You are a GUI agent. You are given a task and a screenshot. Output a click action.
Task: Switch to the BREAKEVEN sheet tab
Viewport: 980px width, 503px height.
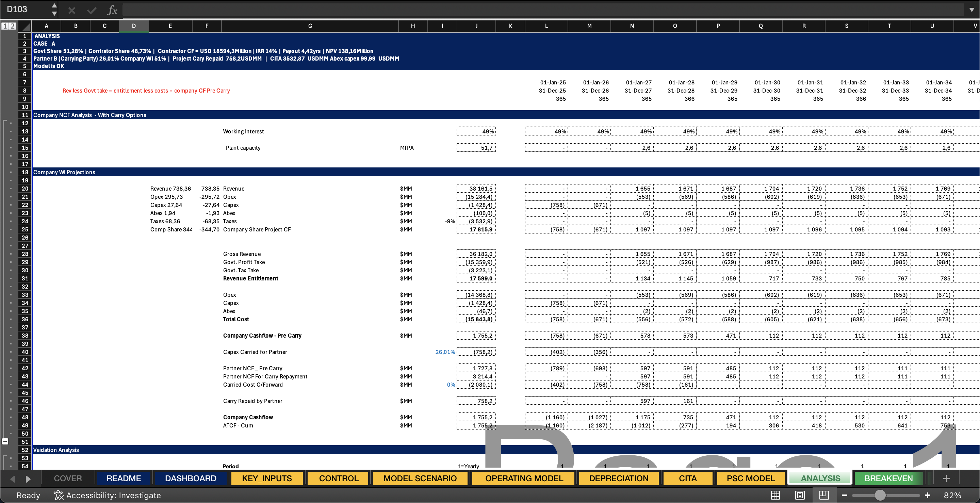888,478
